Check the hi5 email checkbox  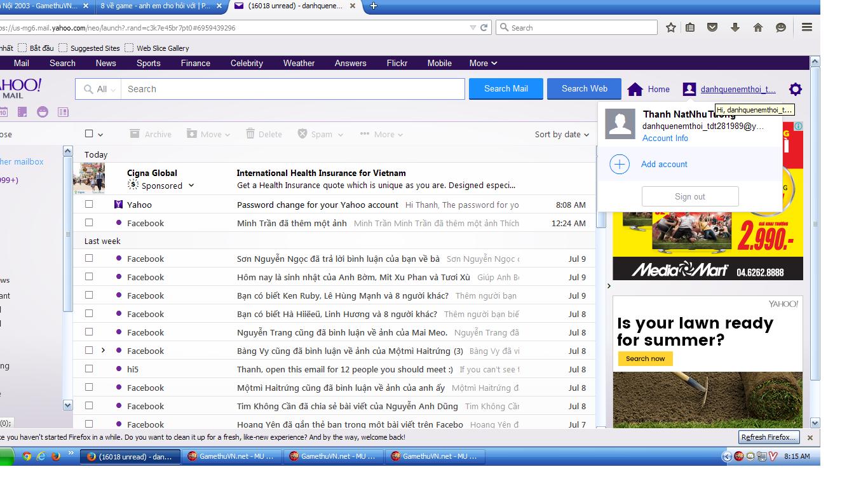pyautogui.click(x=89, y=369)
